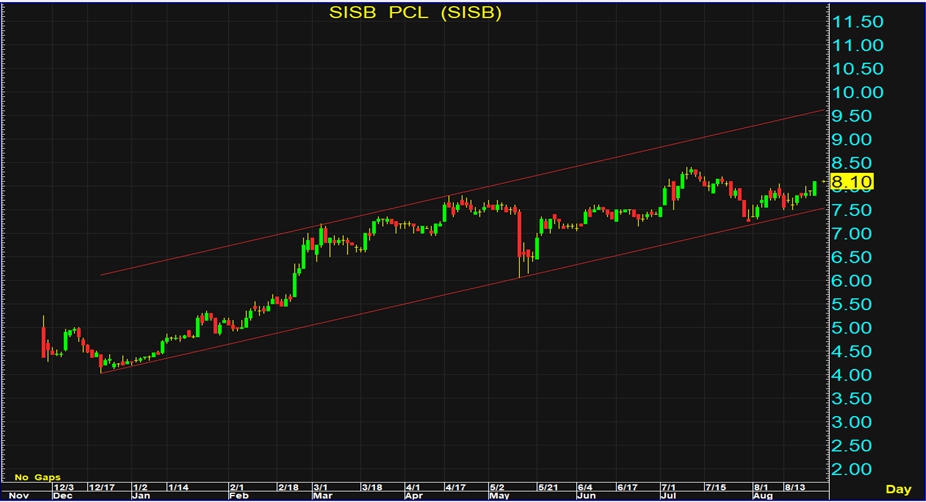This screenshot has height=502, width=926.
Task: Click the 1/14 date label
Action: pos(178,487)
